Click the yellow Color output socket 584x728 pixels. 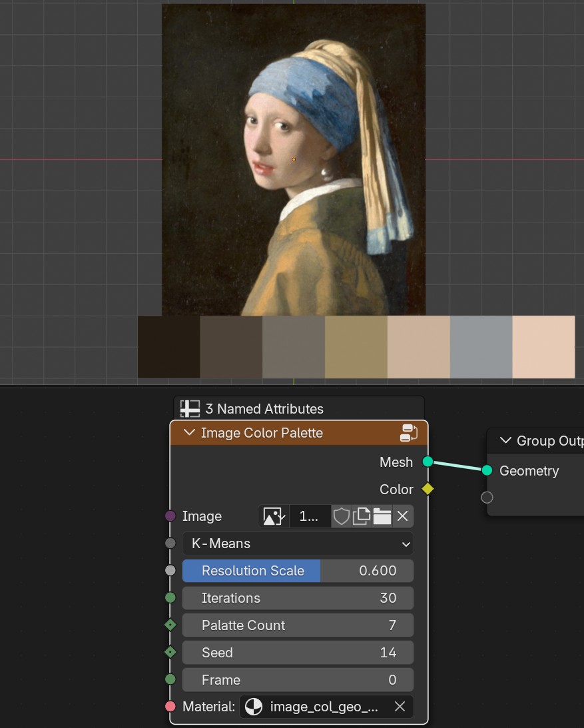(428, 489)
